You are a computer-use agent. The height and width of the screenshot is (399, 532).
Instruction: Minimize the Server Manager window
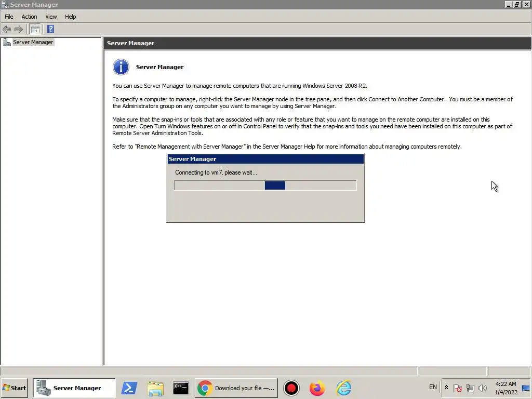click(508, 4)
